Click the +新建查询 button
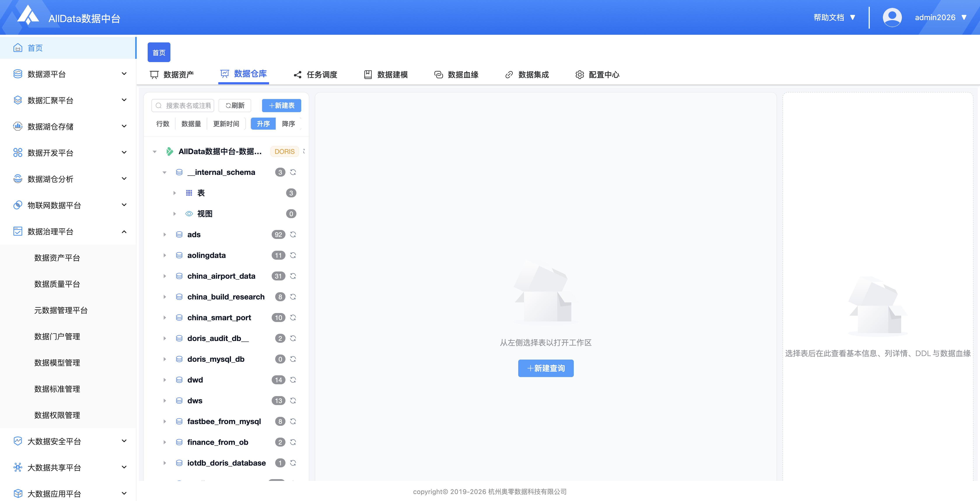This screenshot has height=501, width=980. 546,368
